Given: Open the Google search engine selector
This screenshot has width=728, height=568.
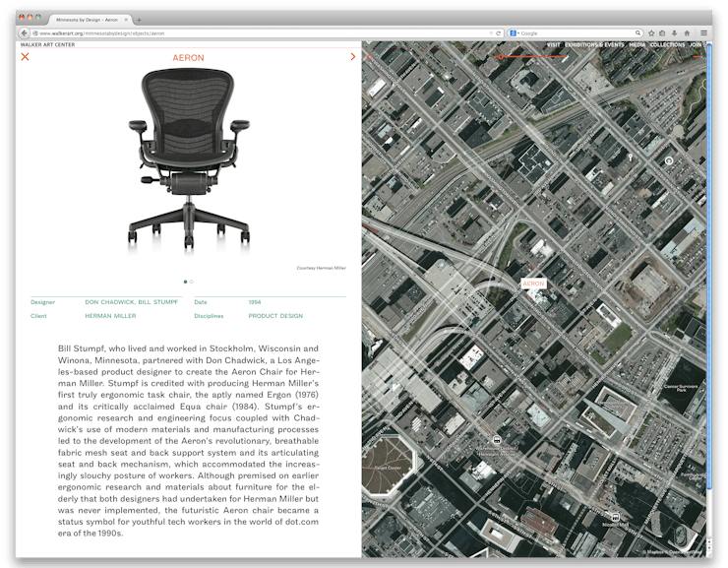Looking at the screenshot, I should (x=514, y=33).
